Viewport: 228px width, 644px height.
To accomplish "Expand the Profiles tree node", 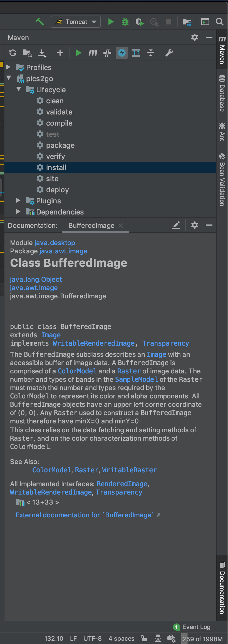I will coord(8,67).
